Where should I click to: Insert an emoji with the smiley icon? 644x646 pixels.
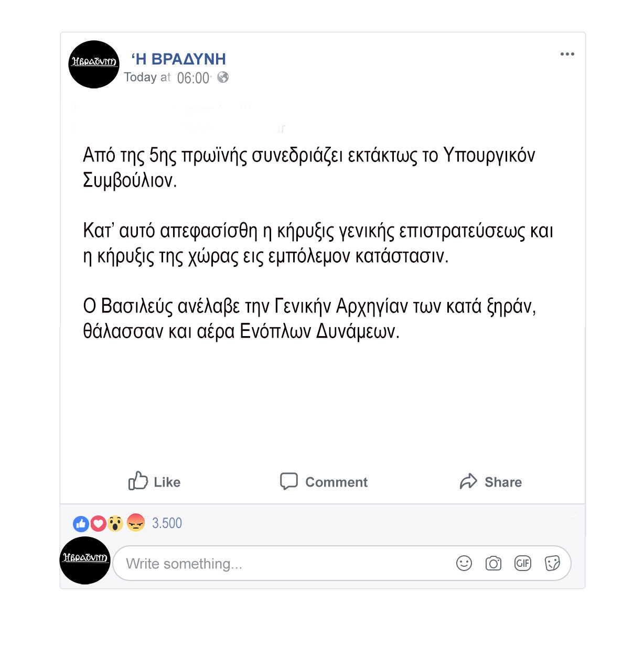click(x=464, y=563)
